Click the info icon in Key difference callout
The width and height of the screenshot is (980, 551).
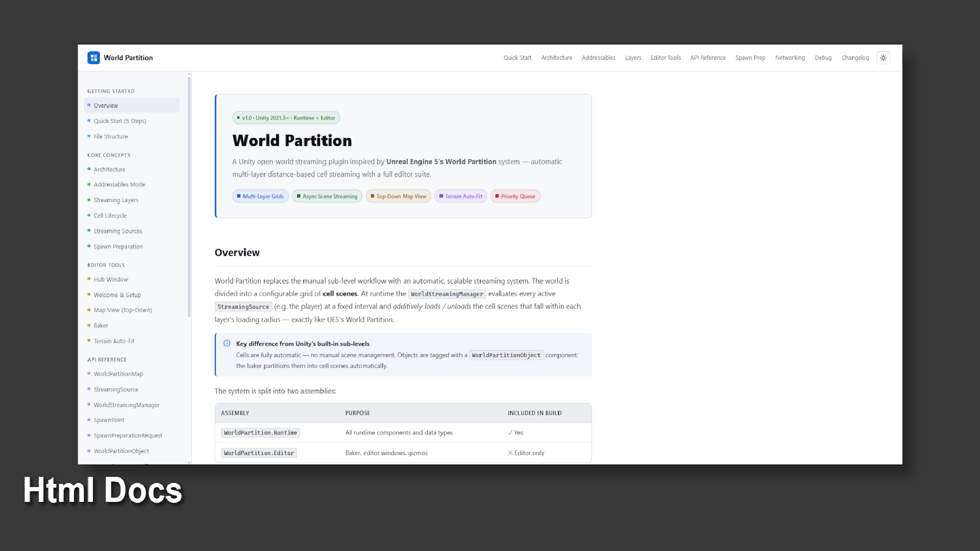[x=227, y=343]
